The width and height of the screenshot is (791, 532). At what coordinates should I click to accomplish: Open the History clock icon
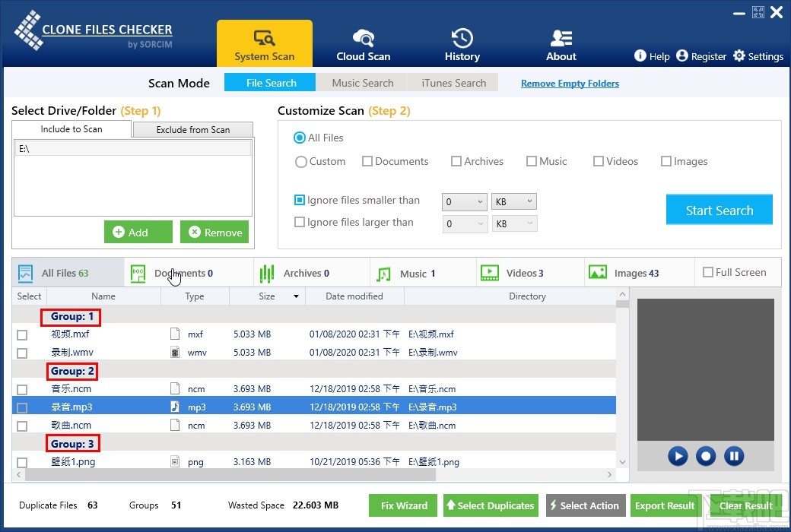coord(462,38)
